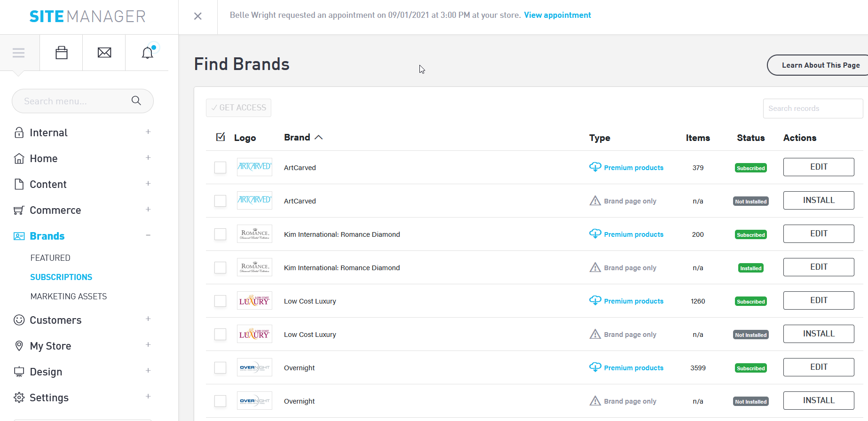Open the hamburger menu icon
This screenshot has width=868, height=421.
point(19,53)
